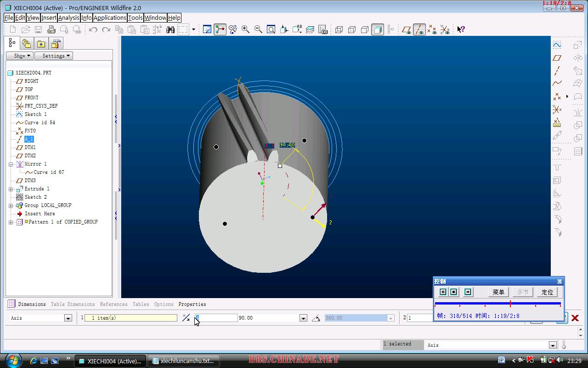Image resolution: width=588 pixels, height=368 pixels.
Task: Select the Datum Plane tool
Action: tap(557, 58)
